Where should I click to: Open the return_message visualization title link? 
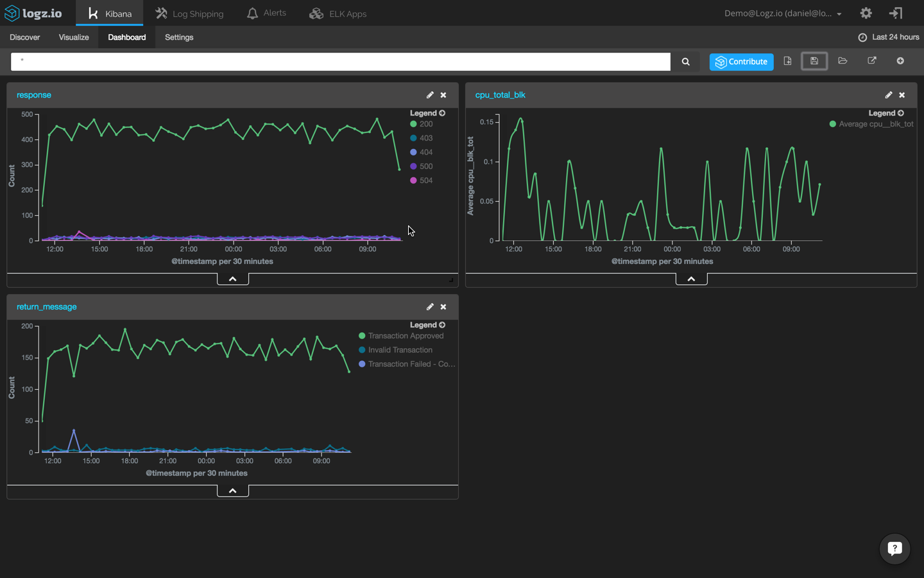pos(46,306)
